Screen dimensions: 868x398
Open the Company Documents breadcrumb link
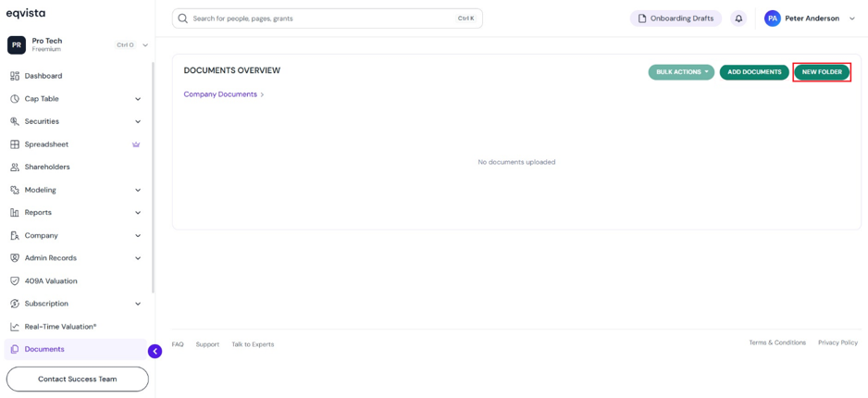[x=220, y=94]
